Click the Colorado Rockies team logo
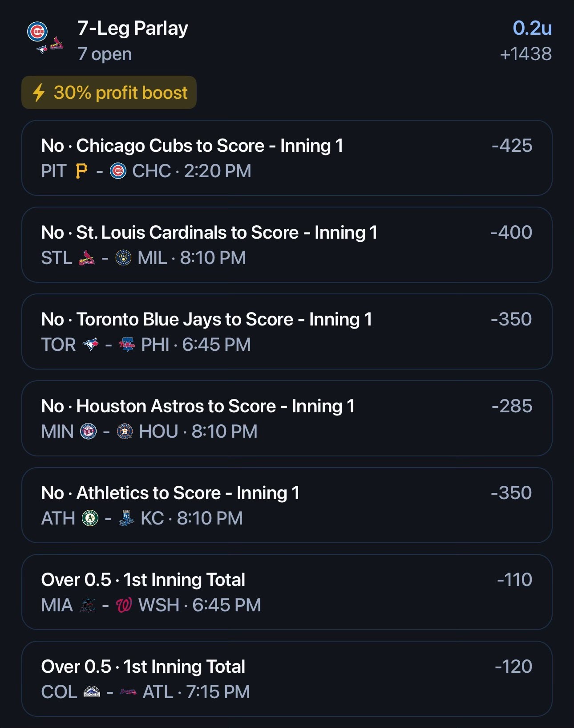The image size is (574, 728). [92, 692]
